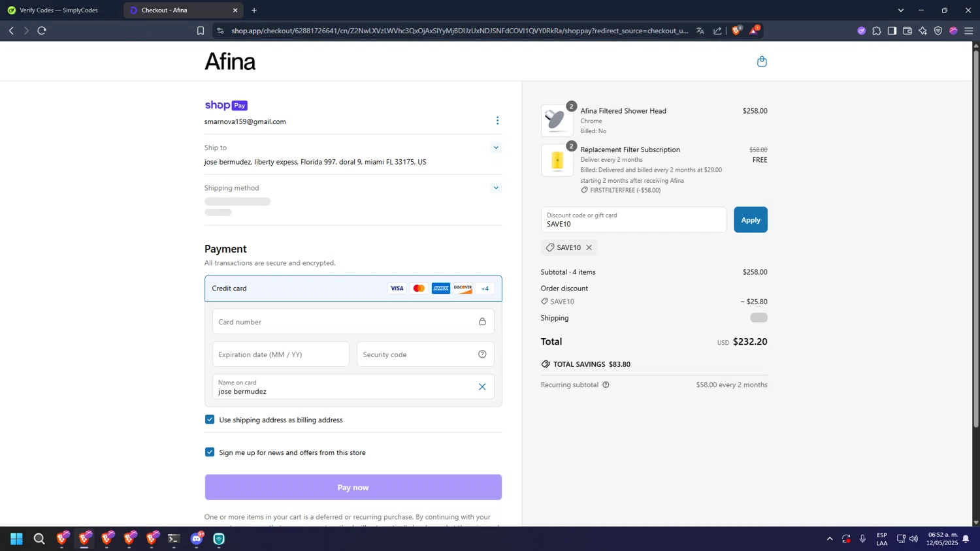Open the Security code help icon

482,354
